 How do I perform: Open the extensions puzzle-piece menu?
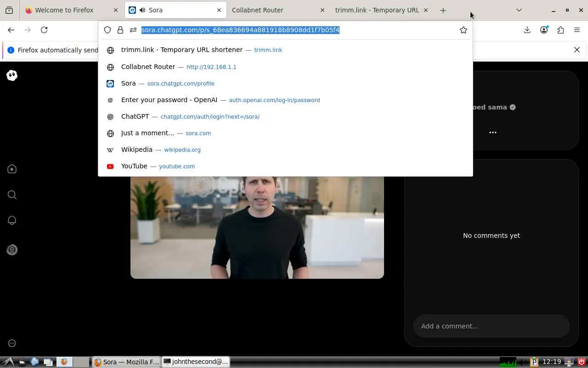pos(560,30)
